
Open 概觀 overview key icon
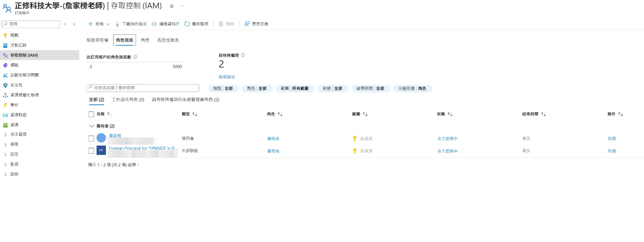(x=5, y=35)
